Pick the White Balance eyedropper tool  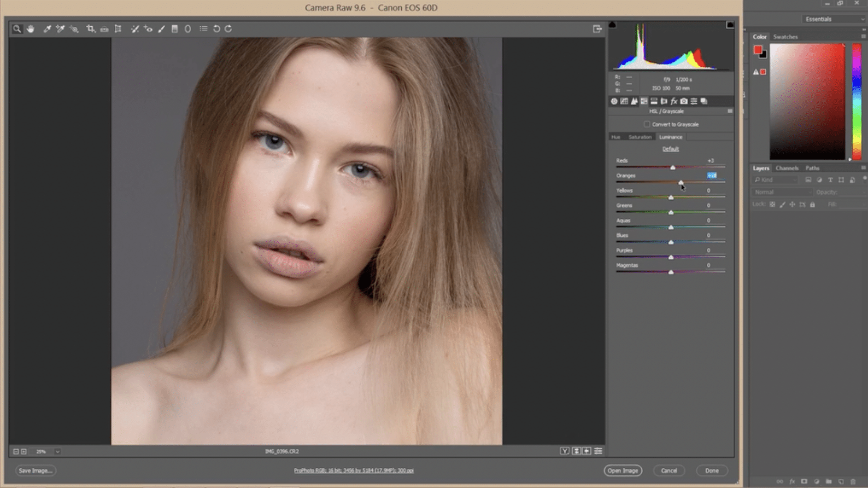pos(47,28)
